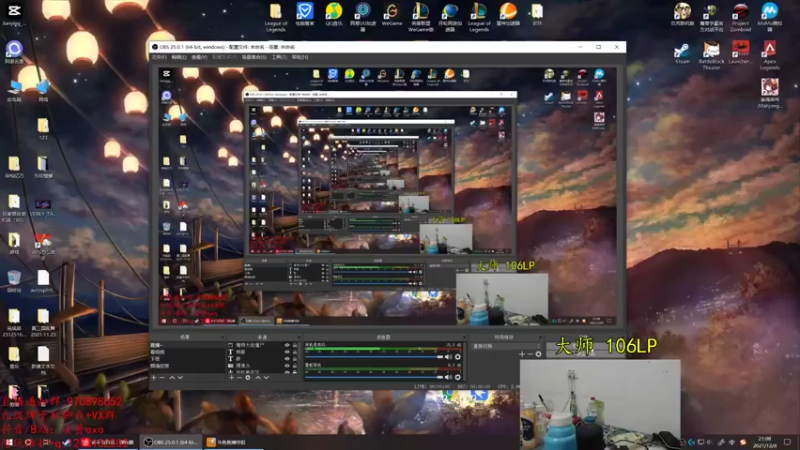This screenshot has height=450, width=800.
Task: Remove transition with minus icon in Scene Transitions
Action: (530, 354)
